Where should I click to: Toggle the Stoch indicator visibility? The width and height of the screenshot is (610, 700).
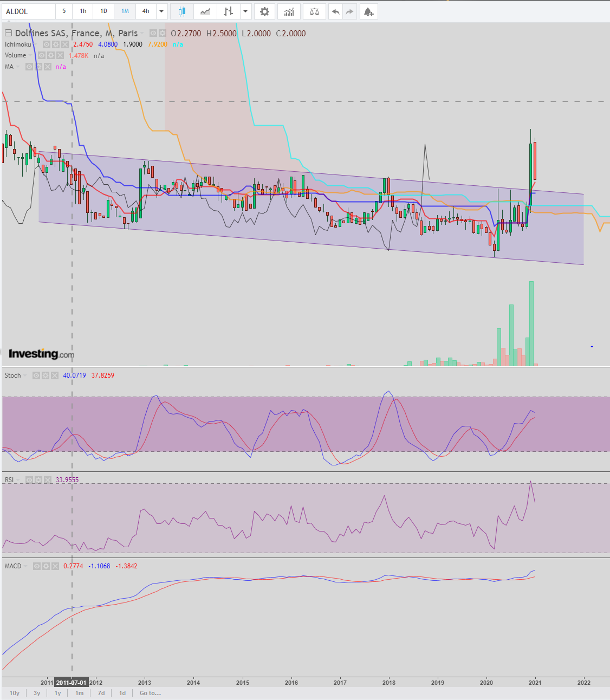pos(36,375)
